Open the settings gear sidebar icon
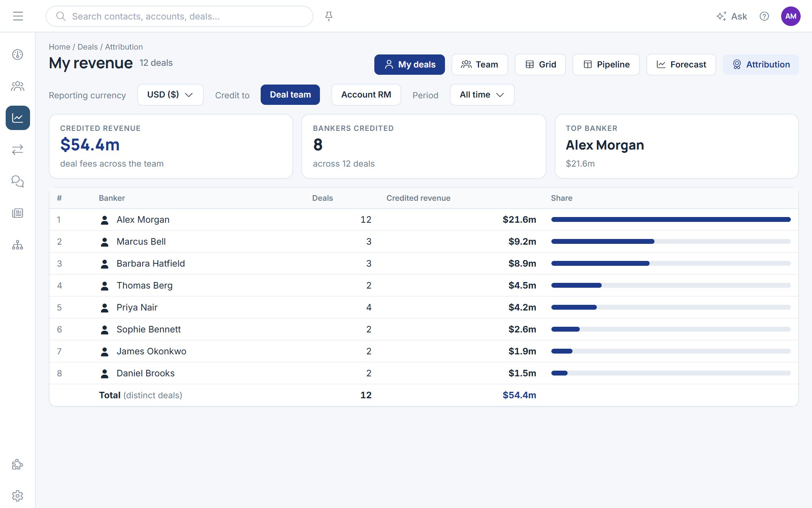 17,496
